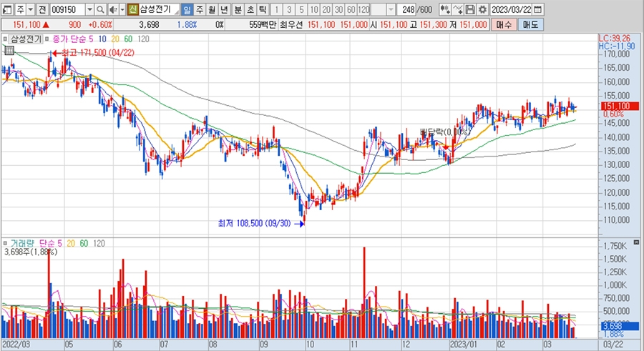
Task: Toggle the small box before 거래량 legend
Action: 5,243
